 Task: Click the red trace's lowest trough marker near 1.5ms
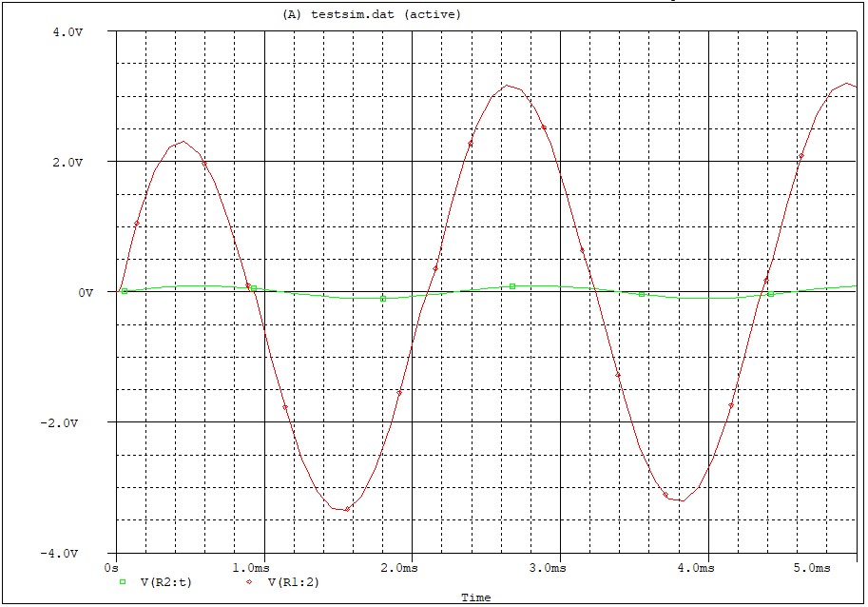click(347, 509)
